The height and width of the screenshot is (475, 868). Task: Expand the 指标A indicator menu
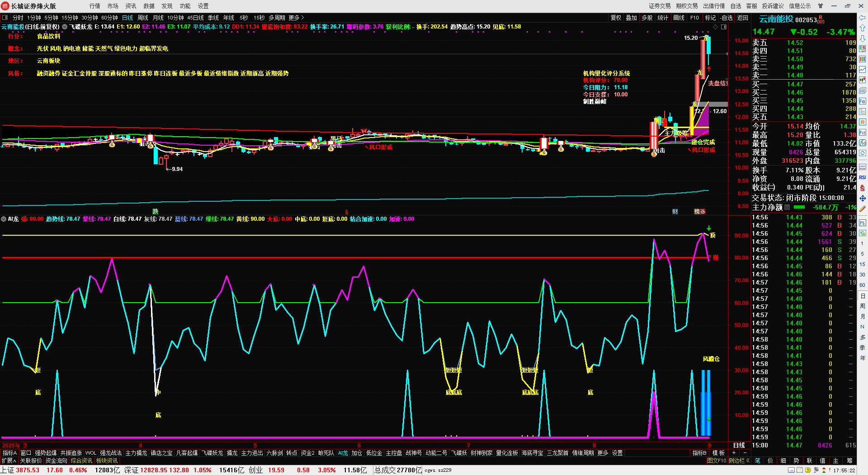click(x=9, y=453)
